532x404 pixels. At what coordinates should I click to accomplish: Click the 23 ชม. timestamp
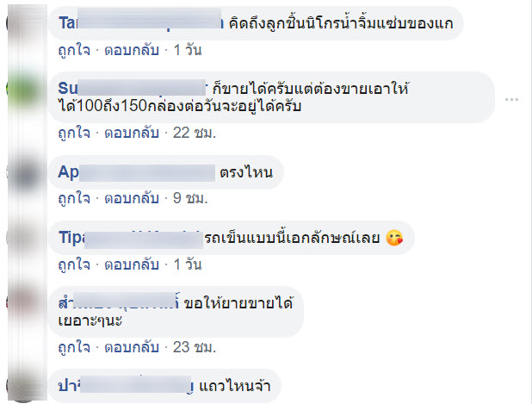pos(195,347)
